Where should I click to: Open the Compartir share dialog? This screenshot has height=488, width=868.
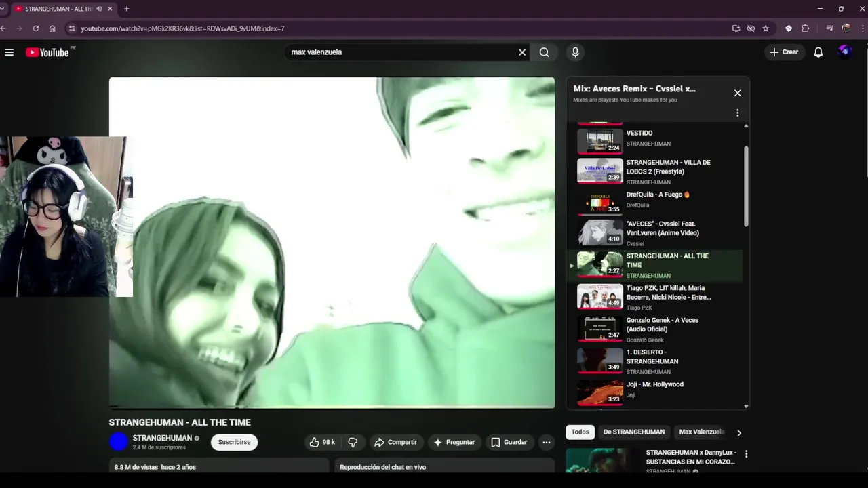[x=395, y=442]
